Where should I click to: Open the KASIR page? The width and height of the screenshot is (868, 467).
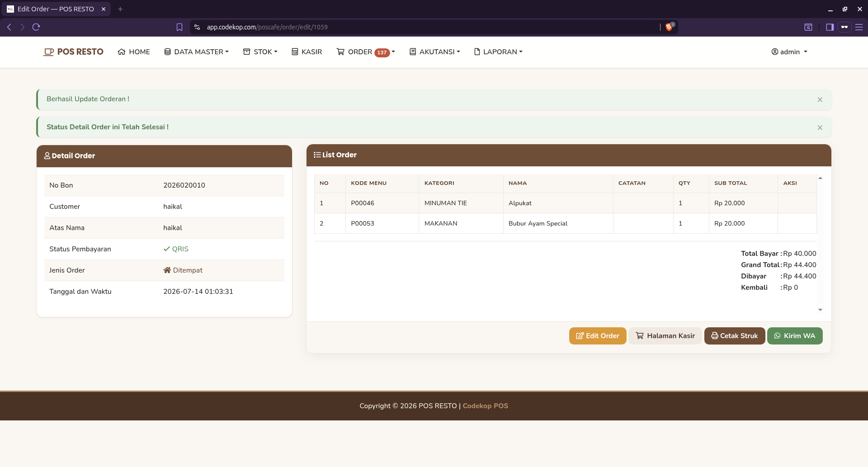coord(307,52)
